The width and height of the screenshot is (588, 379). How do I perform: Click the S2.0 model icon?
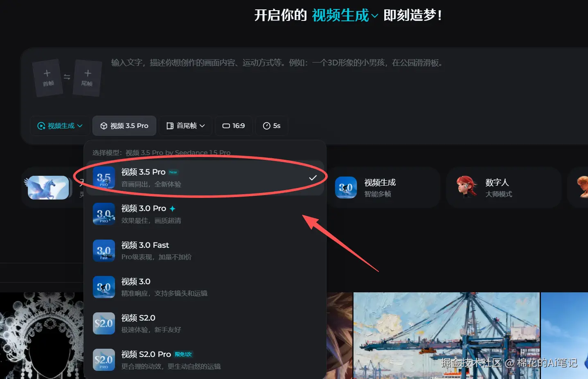tap(104, 323)
